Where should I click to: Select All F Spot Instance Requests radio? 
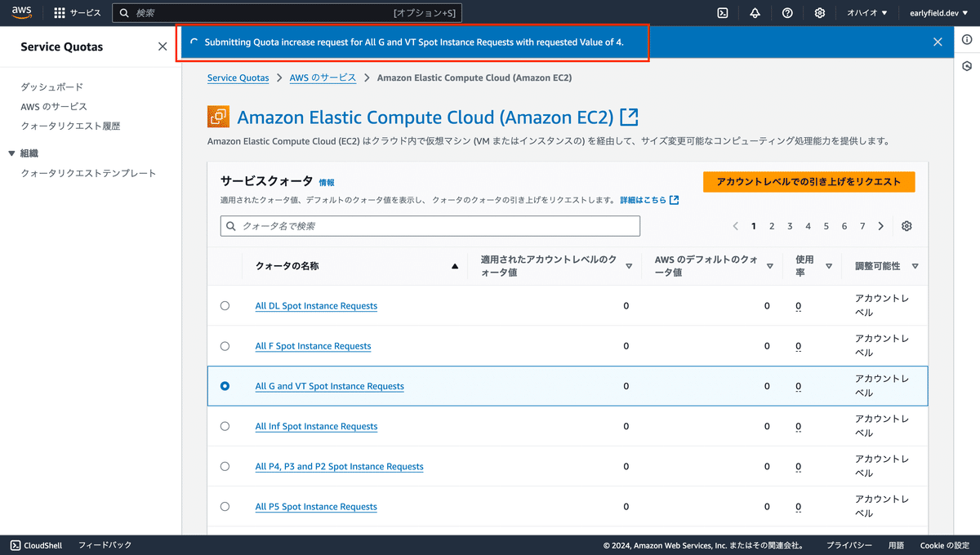coord(225,346)
